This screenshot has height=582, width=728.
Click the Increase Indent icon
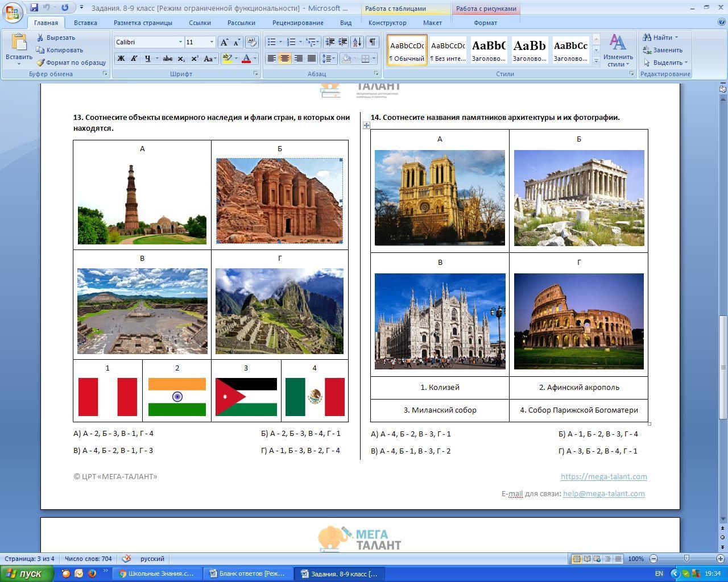[343, 42]
